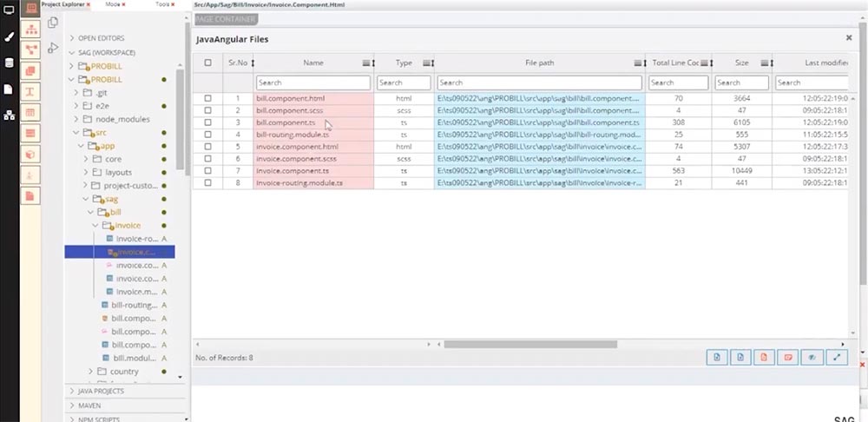Open the database icon in black sidebar

pos(9,63)
